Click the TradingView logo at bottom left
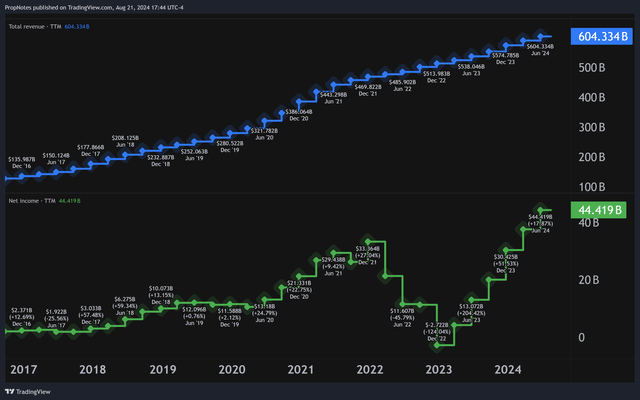640x400 pixels. click(28, 392)
